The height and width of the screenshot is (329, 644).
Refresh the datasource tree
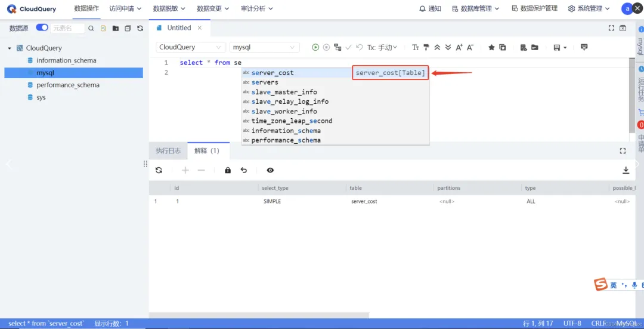[140, 29]
